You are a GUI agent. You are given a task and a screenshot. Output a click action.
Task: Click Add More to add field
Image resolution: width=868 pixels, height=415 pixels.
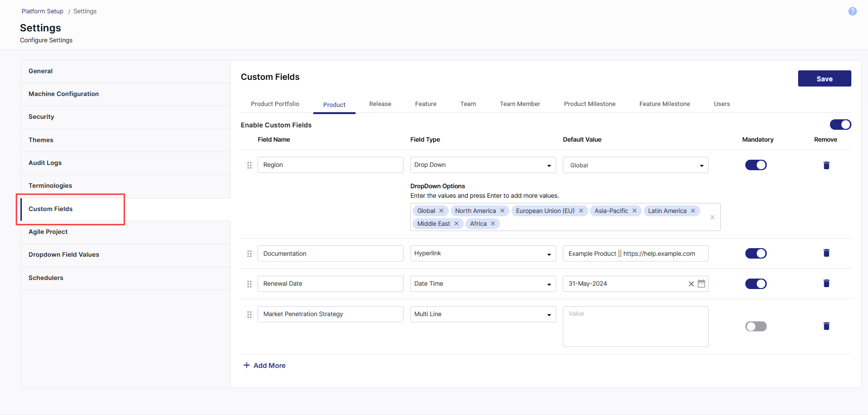tap(265, 366)
